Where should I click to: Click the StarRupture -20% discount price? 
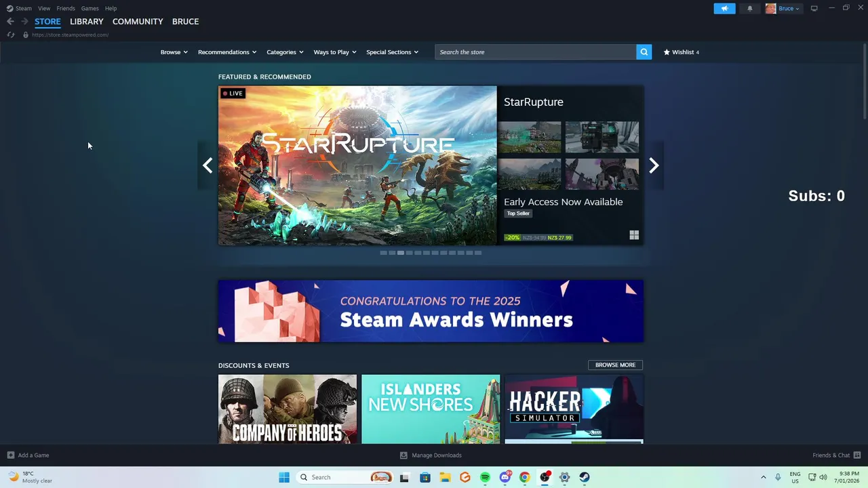[x=538, y=237]
